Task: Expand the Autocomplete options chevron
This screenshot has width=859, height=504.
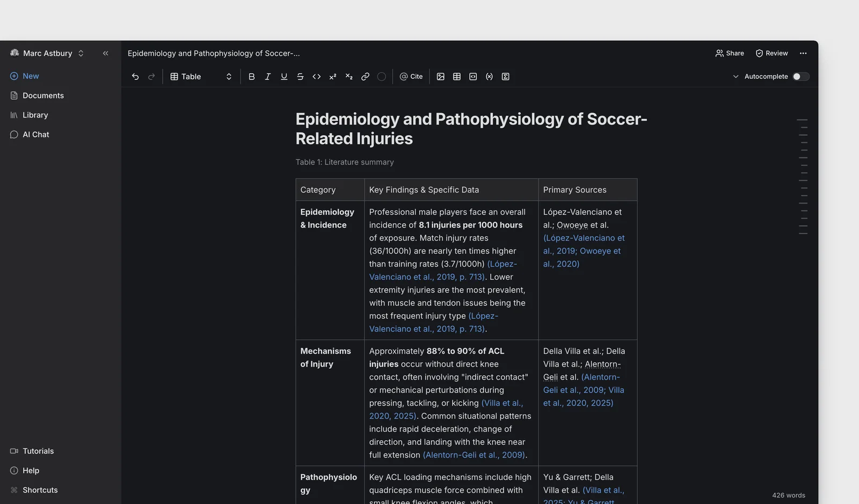Action: coord(736,77)
